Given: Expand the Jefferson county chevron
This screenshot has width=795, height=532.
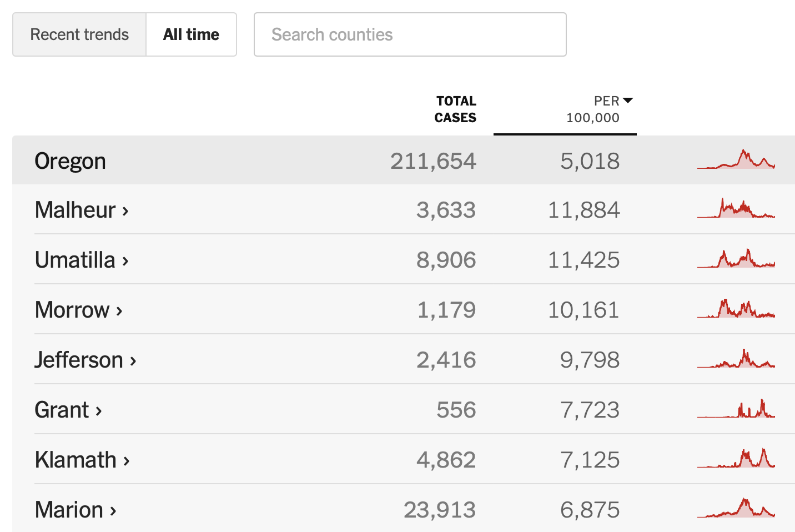Looking at the screenshot, I should click(133, 360).
